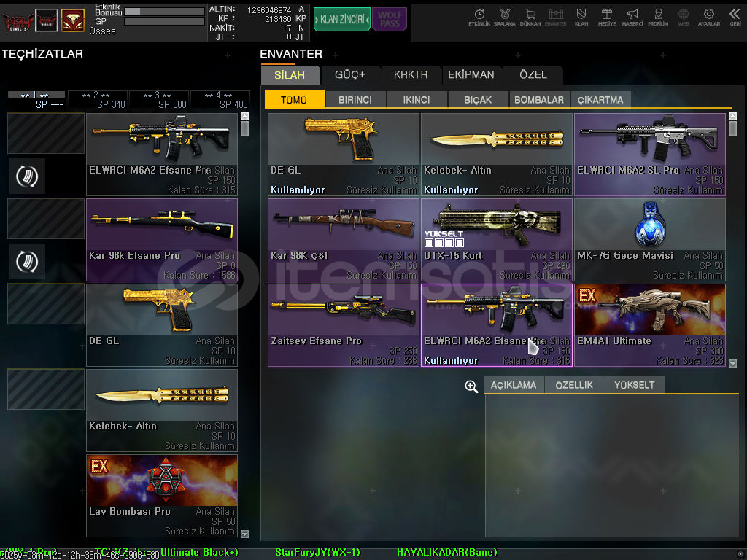Open the Ayarlar gear icon
The height and width of the screenshot is (560, 747).
pos(709,17)
